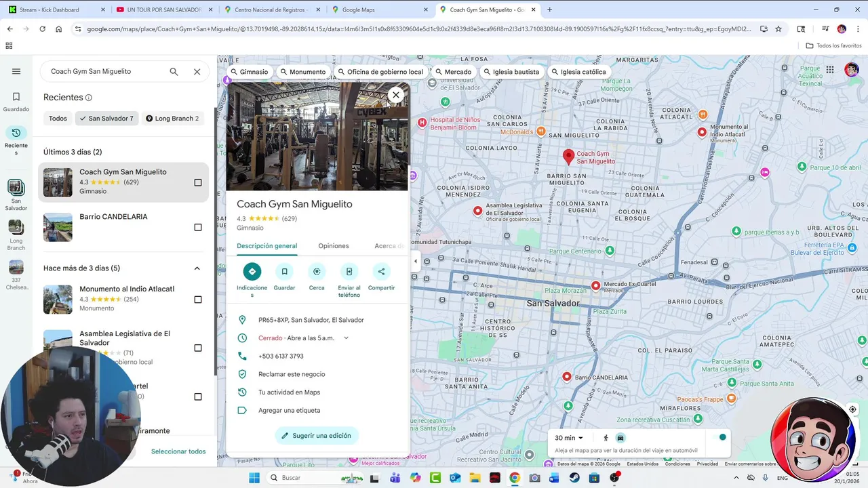Click the Mercado Ex-Cuartel map pin
This screenshot has height=488, width=868.
[x=595, y=285]
